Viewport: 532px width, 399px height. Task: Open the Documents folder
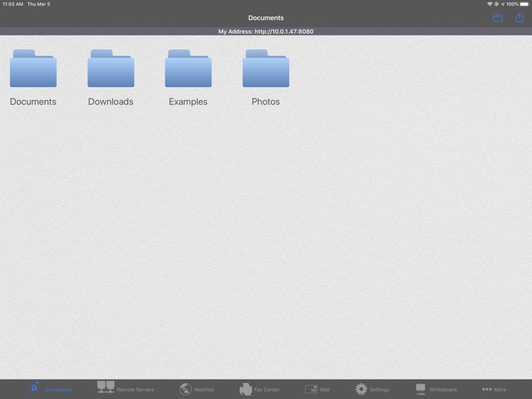click(x=33, y=70)
